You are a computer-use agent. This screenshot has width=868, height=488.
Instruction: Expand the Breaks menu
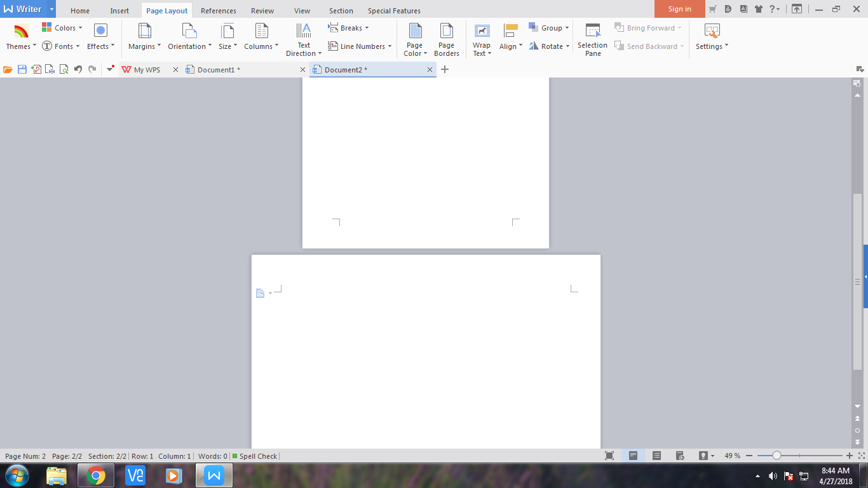click(349, 27)
